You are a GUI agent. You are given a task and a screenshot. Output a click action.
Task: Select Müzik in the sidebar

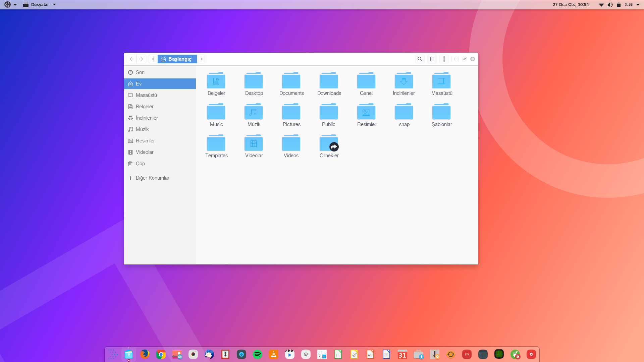(x=160, y=129)
